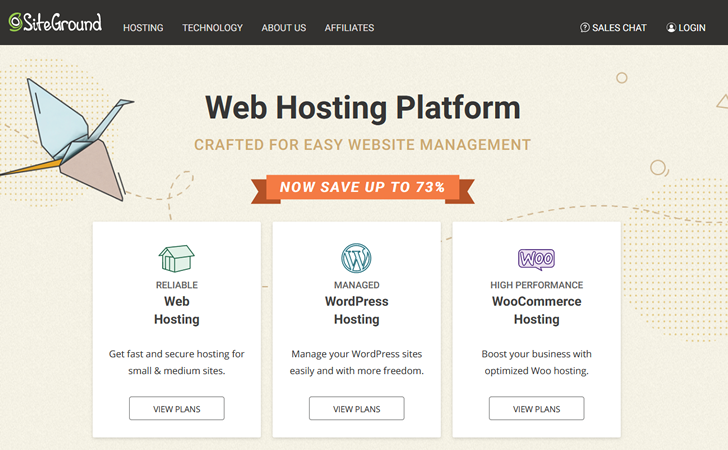View plans for WordPress Hosting
Image resolution: width=728 pixels, height=450 pixels.
(357, 409)
